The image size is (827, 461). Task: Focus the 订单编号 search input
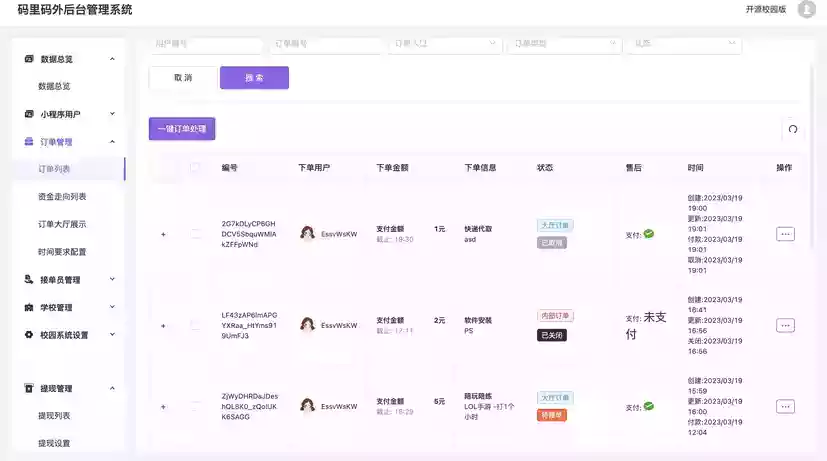point(325,44)
